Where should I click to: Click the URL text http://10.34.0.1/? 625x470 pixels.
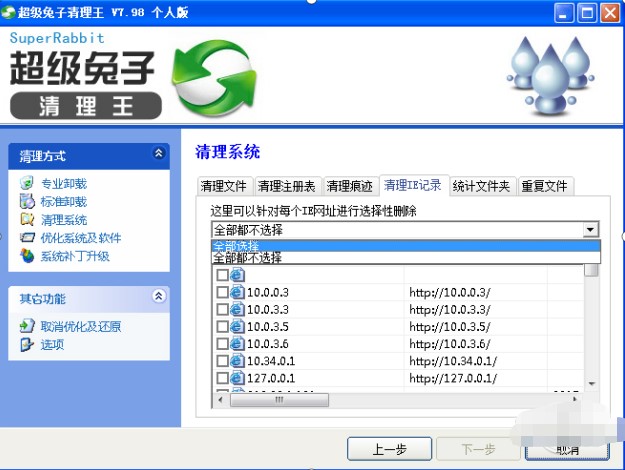(453, 361)
